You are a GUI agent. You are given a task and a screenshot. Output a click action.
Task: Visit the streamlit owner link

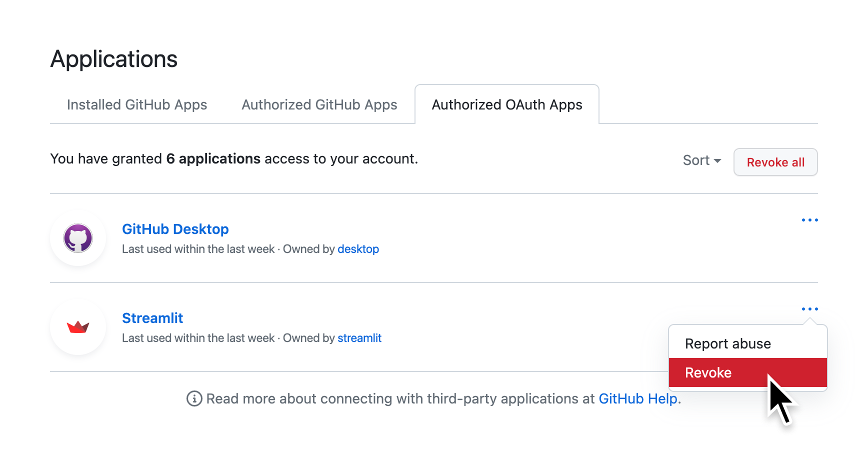click(359, 338)
